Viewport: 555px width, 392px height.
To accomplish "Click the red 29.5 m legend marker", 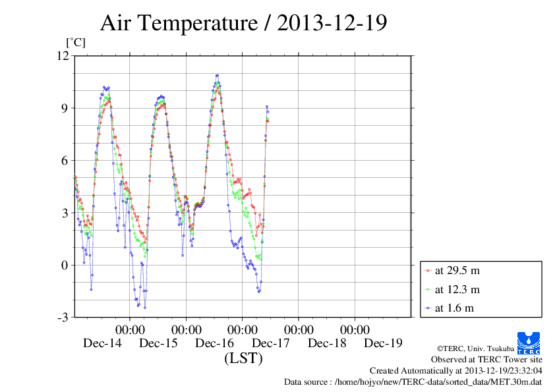I will coord(428,271).
